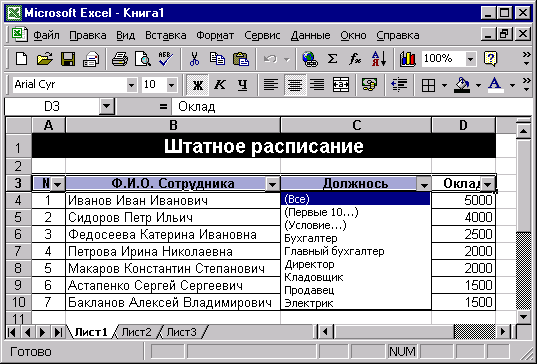This screenshot has height=364, width=537.
Task: Open the Правка menu
Action: tap(88, 35)
